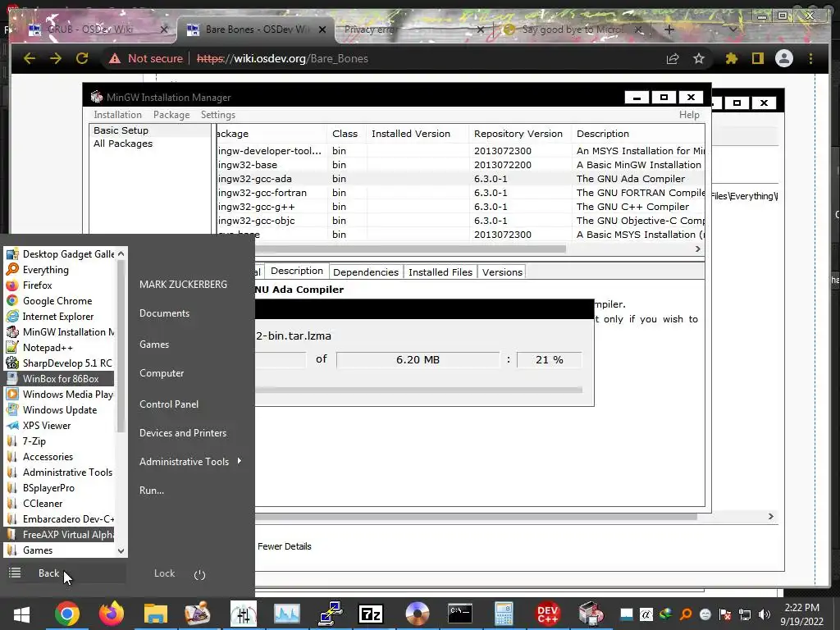Reload the page in Chrome
Screen dimensions: 840x630
tap(82, 58)
